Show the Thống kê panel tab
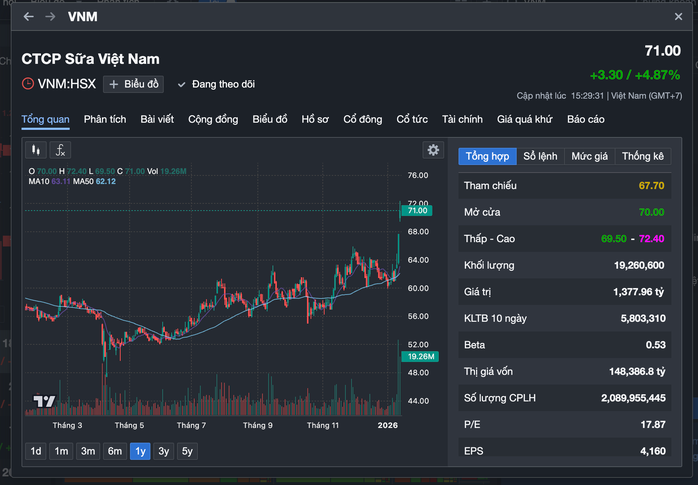 642,156
